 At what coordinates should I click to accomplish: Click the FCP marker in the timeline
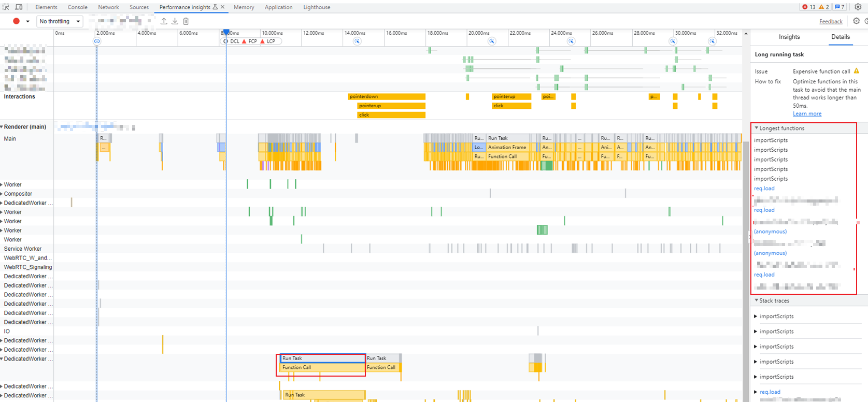[249, 41]
